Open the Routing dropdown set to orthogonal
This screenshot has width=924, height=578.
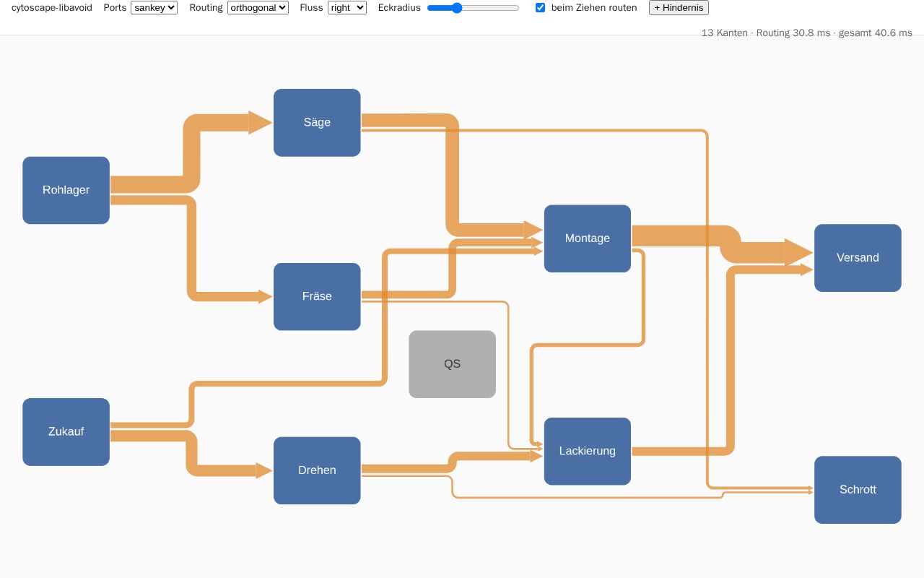(x=258, y=8)
